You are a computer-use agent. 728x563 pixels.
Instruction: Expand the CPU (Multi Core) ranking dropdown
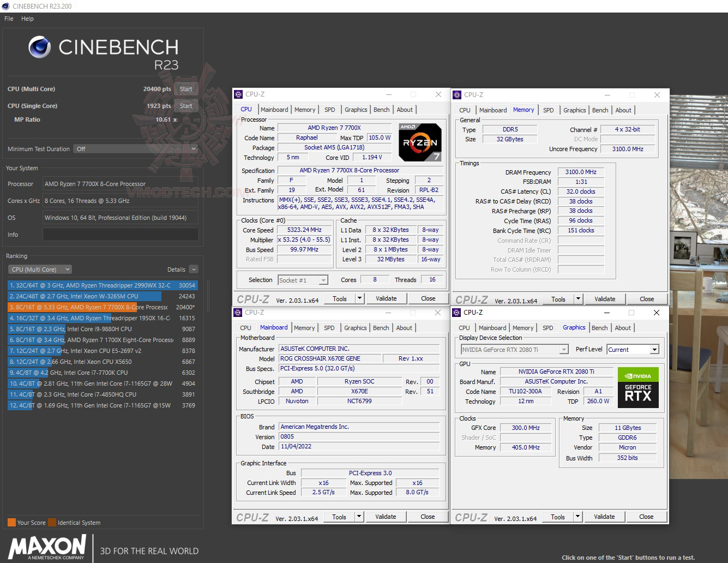point(39,269)
